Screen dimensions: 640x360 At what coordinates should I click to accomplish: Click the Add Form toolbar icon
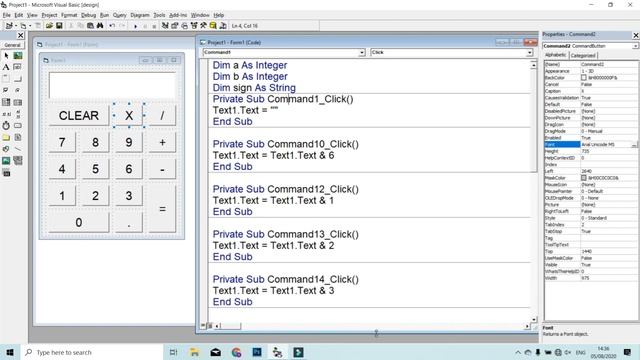(x=23, y=26)
